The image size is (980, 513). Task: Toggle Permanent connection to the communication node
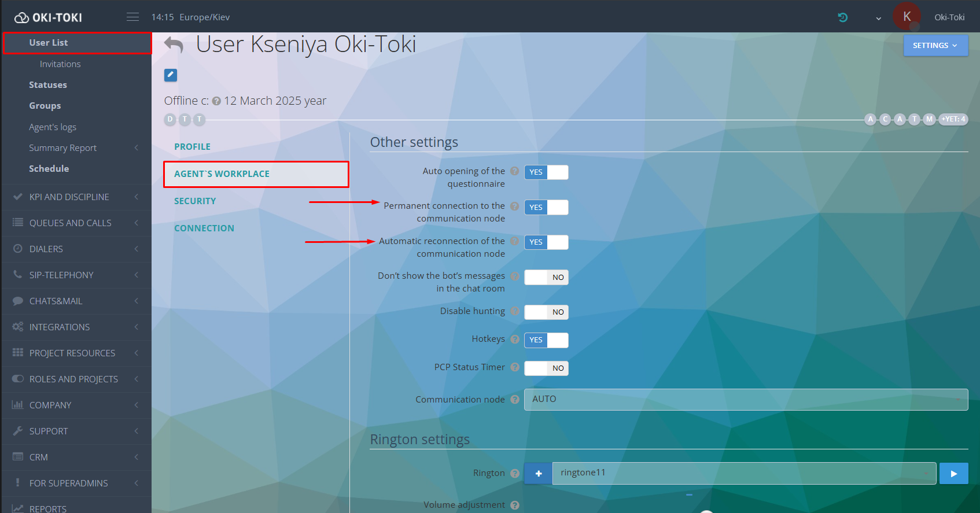(546, 208)
